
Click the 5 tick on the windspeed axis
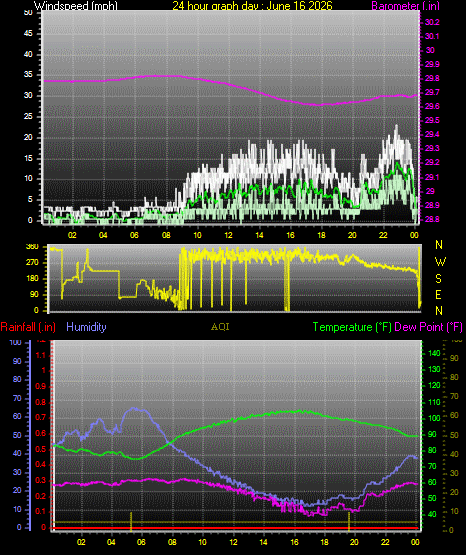[x=30, y=200]
